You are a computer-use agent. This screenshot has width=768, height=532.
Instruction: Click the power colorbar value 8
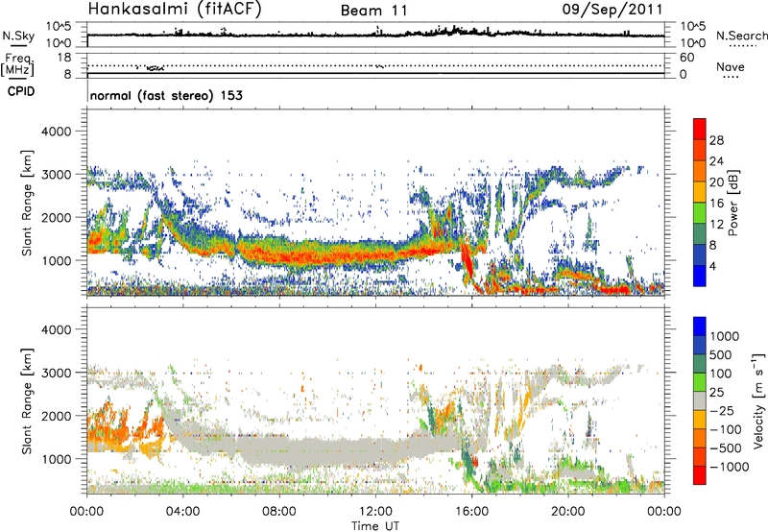(x=712, y=246)
